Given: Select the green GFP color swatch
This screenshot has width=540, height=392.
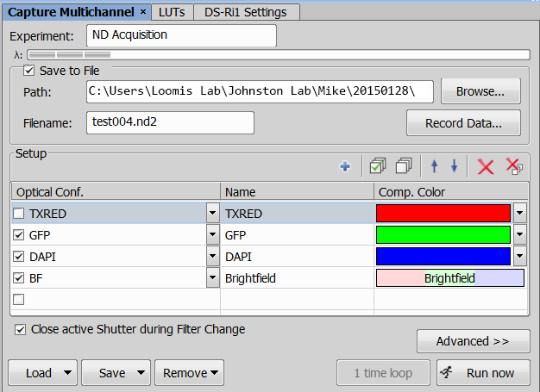Looking at the screenshot, I should pyautogui.click(x=443, y=234).
